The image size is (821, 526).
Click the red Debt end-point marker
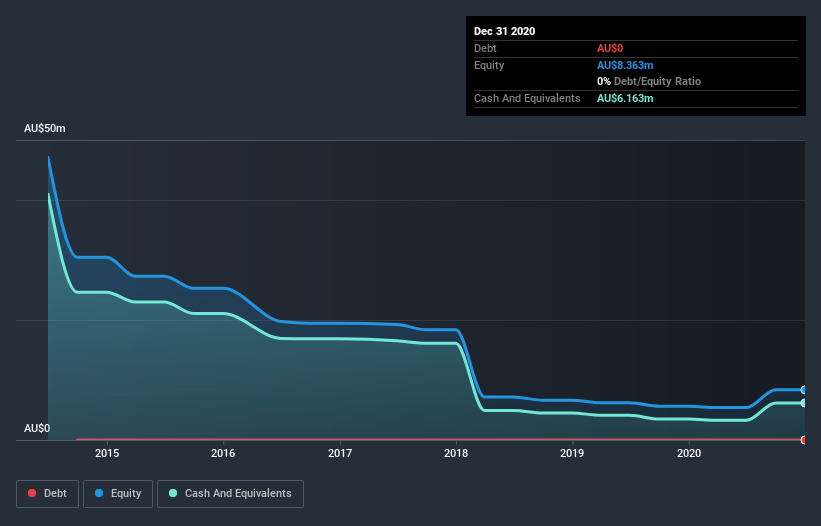click(x=804, y=440)
